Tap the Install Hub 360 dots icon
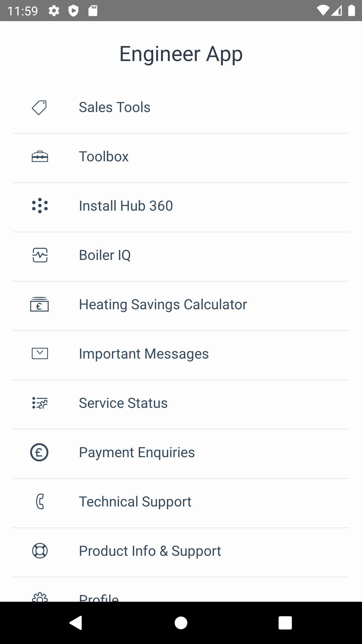The width and height of the screenshot is (362, 644). [x=40, y=206]
